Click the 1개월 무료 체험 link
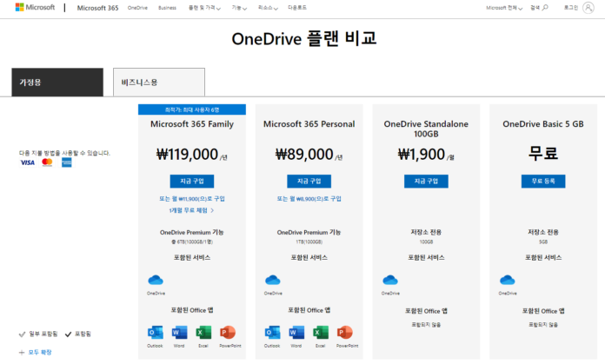Image resolution: width=605 pixels, height=364 pixels. [x=192, y=210]
